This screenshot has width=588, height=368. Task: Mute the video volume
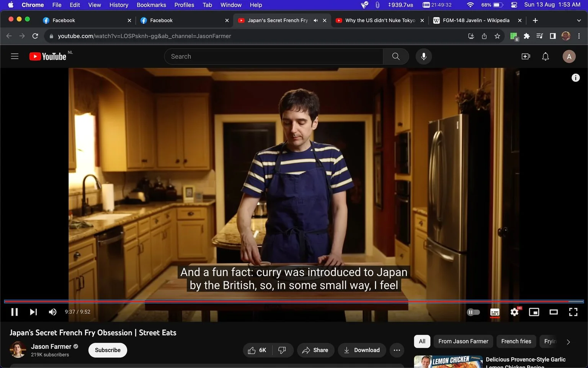53,312
